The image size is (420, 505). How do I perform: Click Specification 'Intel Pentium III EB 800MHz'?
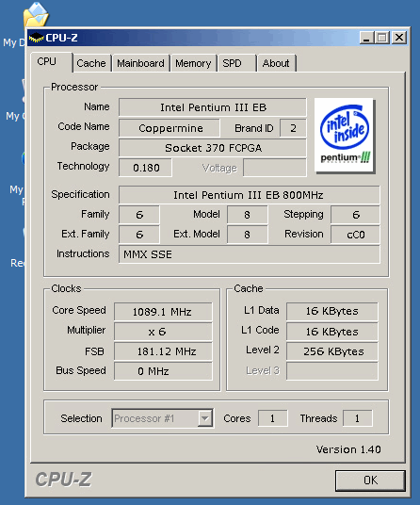(x=250, y=195)
